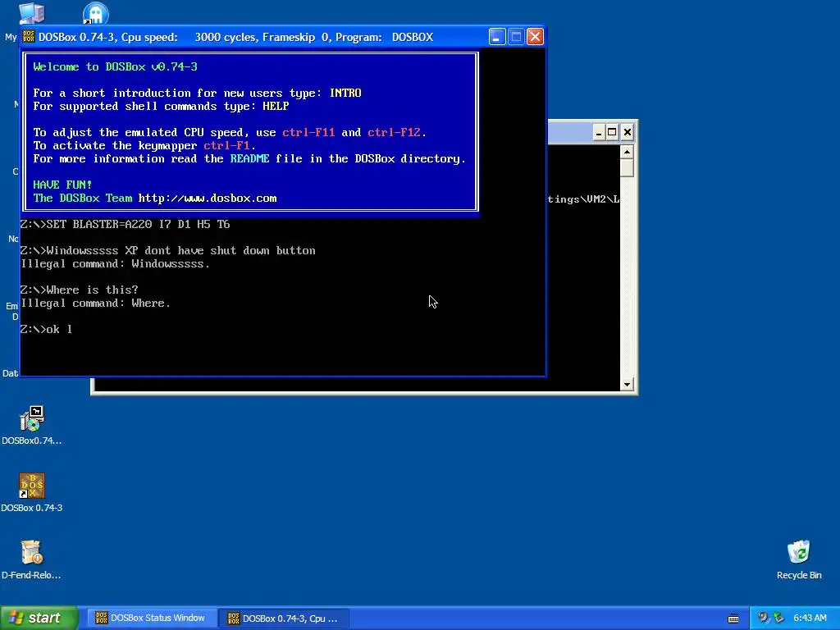This screenshot has height=630, width=840.
Task: Click the status window scrollbar thumb
Action: 627,167
